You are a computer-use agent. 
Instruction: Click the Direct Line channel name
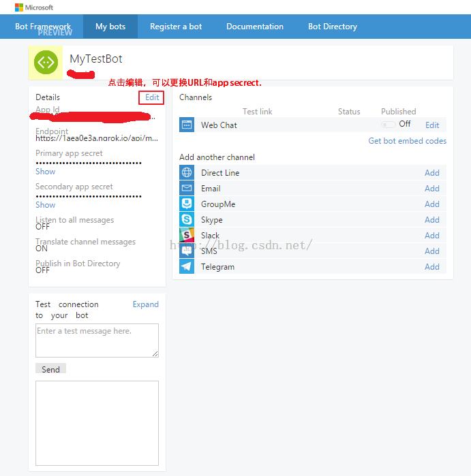[220, 173]
